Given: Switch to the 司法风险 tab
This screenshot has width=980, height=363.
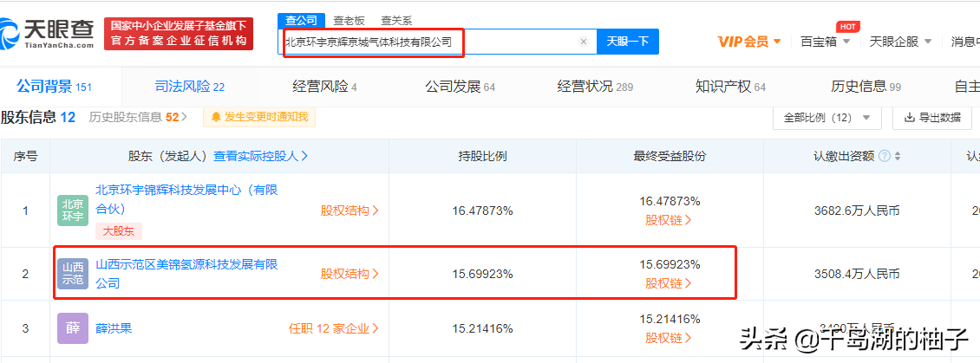Looking at the screenshot, I should click(x=189, y=87).
